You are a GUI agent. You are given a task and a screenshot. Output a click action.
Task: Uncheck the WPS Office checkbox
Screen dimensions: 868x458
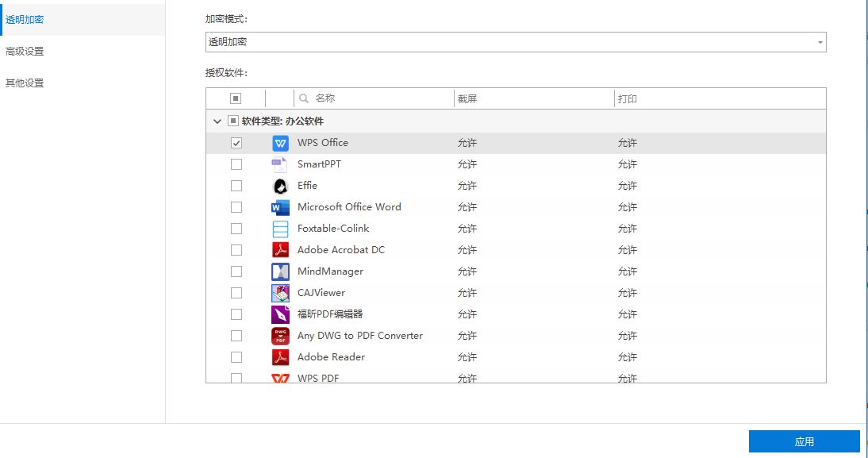pyautogui.click(x=236, y=143)
